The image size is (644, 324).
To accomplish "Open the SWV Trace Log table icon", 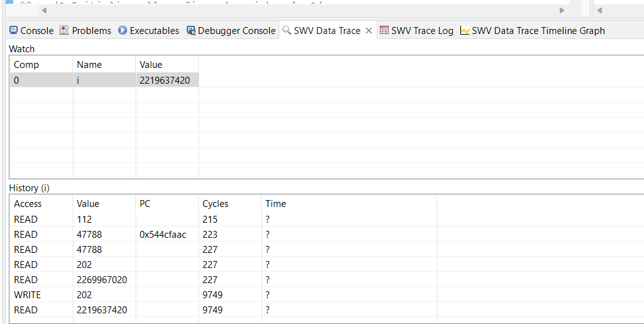I will 384,30.
